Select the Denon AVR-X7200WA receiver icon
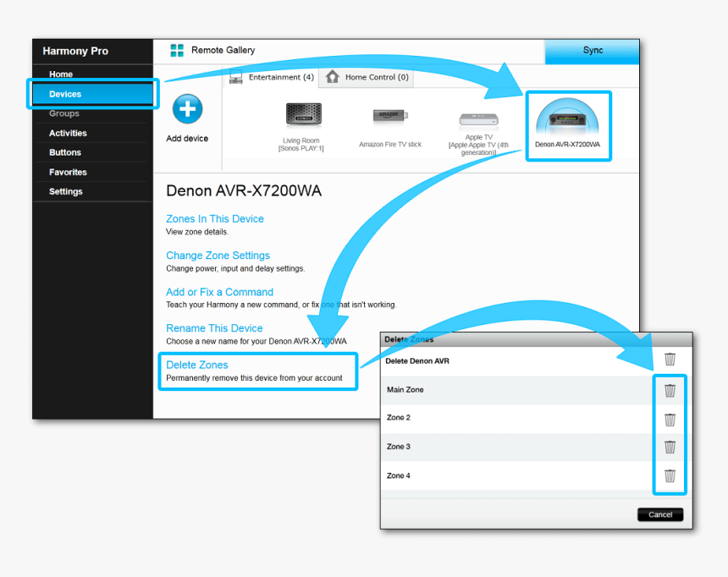 tap(567, 120)
